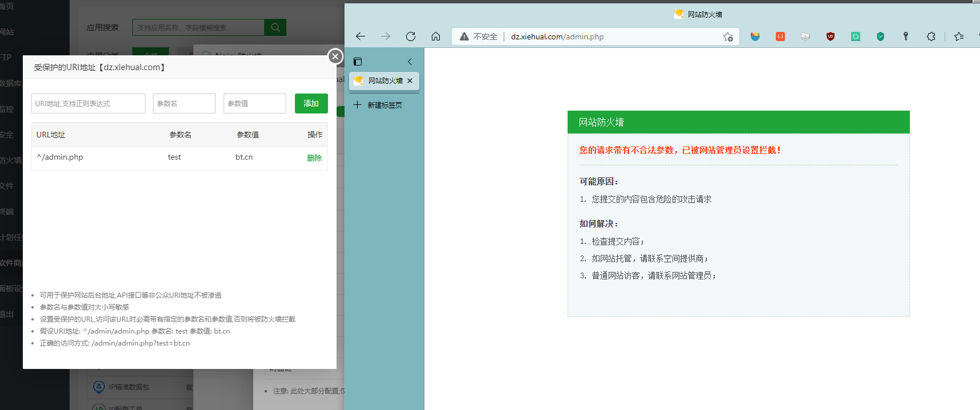Close the protected URI address dialog

pyautogui.click(x=335, y=56)
